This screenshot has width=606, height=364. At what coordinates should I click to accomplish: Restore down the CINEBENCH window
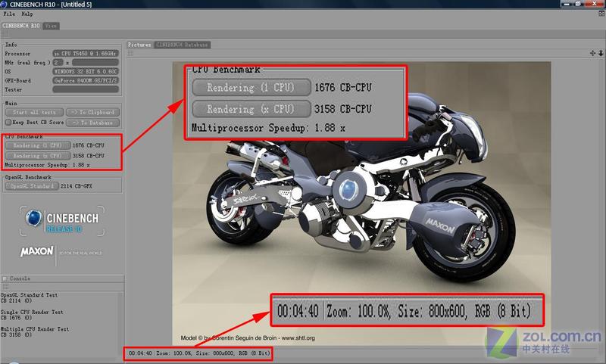point(578,4)
